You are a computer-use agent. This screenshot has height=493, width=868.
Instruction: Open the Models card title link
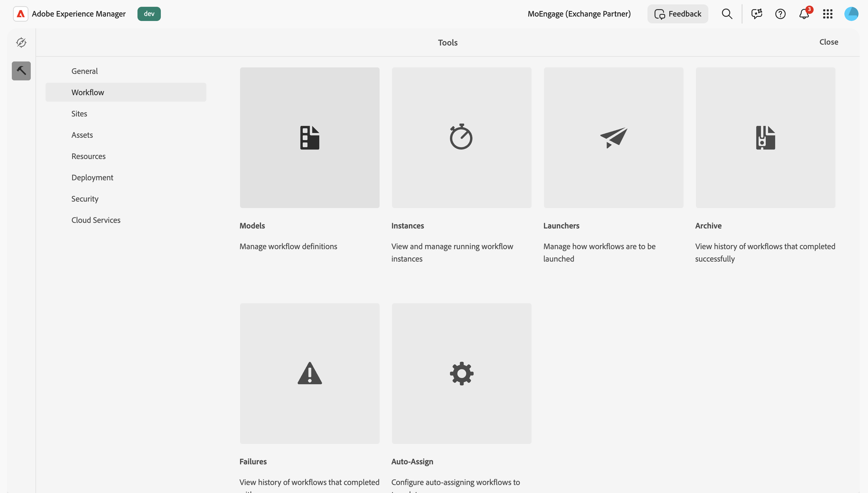tap(252, 226)
